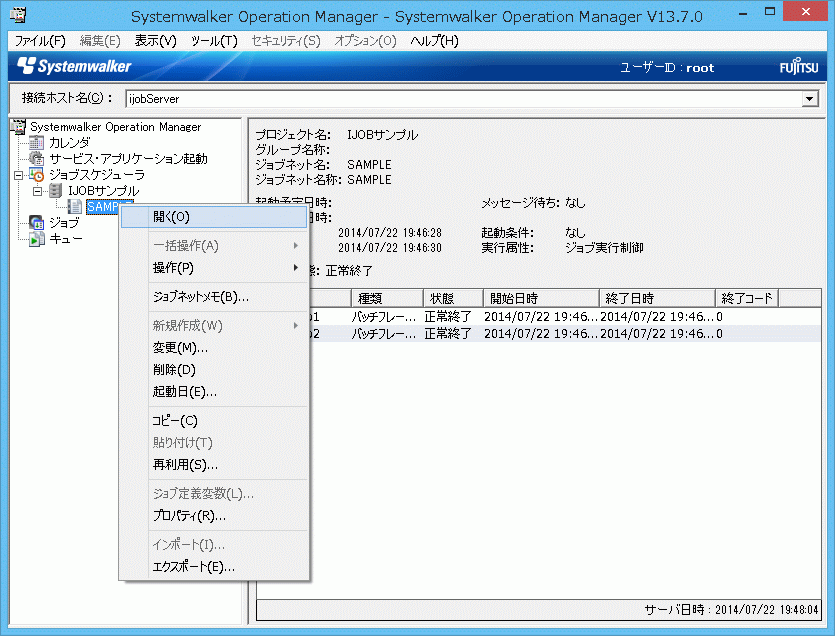
Task: Click the SAMPLE jobnet document icon
Action: pos(75,206)
